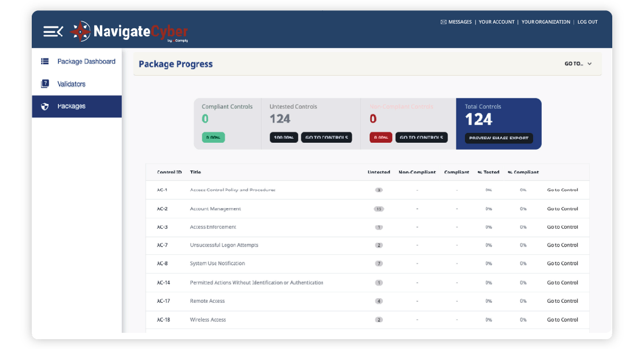Click Log Out in the header
This screenshot has height=349, width=644.
(x=587, y=22)
